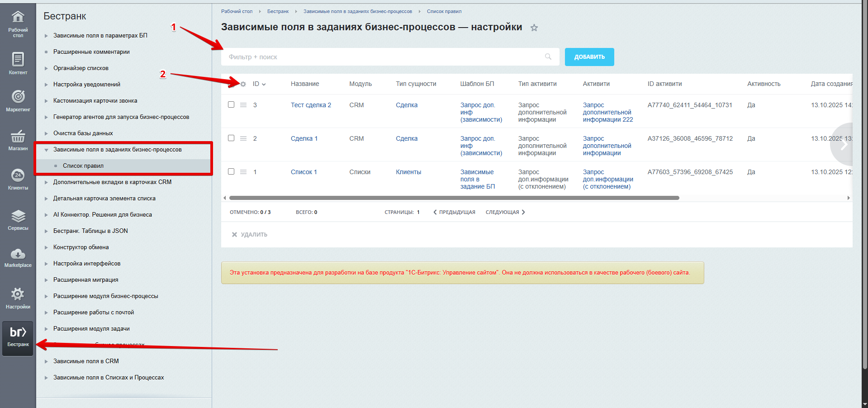Select the checkbox for Список 1
868x408 pixels.
pyautogui.click(x=231, y=171)
